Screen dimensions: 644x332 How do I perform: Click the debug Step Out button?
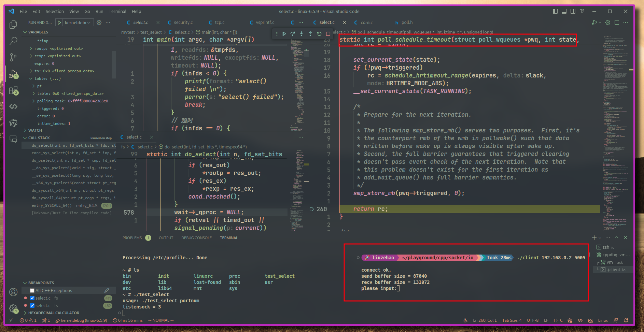coord(310,34)
